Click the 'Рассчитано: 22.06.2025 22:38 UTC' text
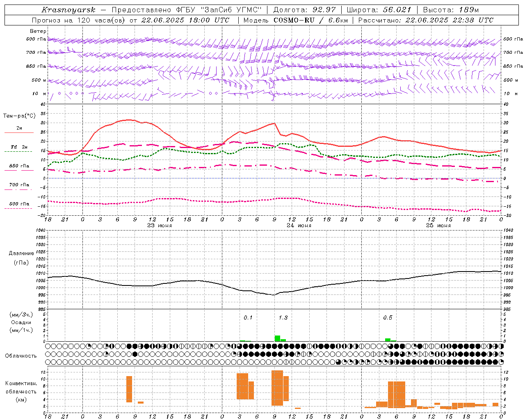The width and height of the screenshot is (525, 420). 426,20
